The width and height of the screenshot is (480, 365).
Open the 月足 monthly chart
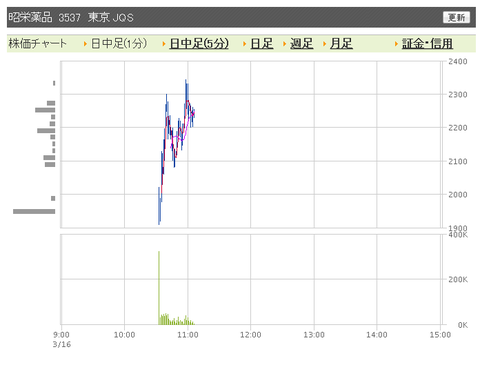(341, 43)
